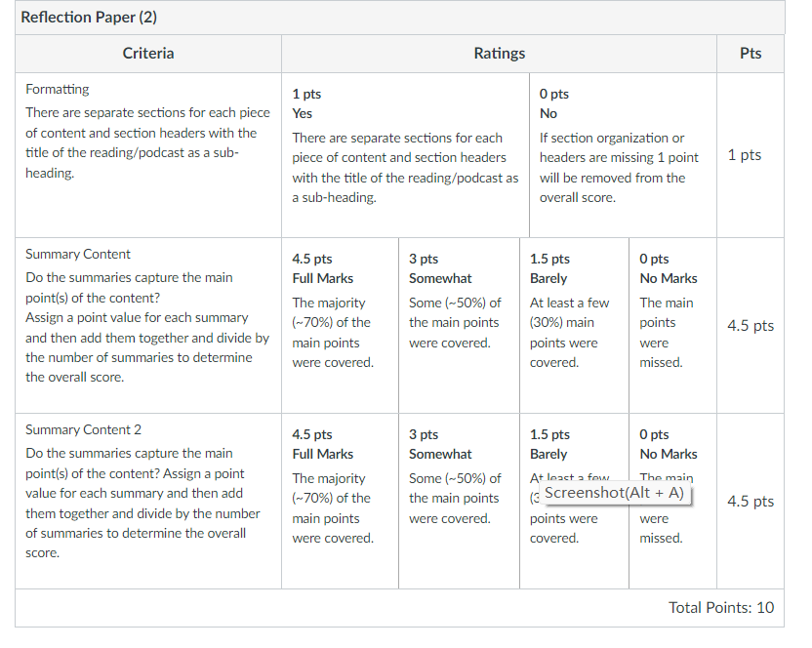This screenshot has height=648, width=812.
Task: Click the Total Points: 10 label
Action: tap(721, 607)
